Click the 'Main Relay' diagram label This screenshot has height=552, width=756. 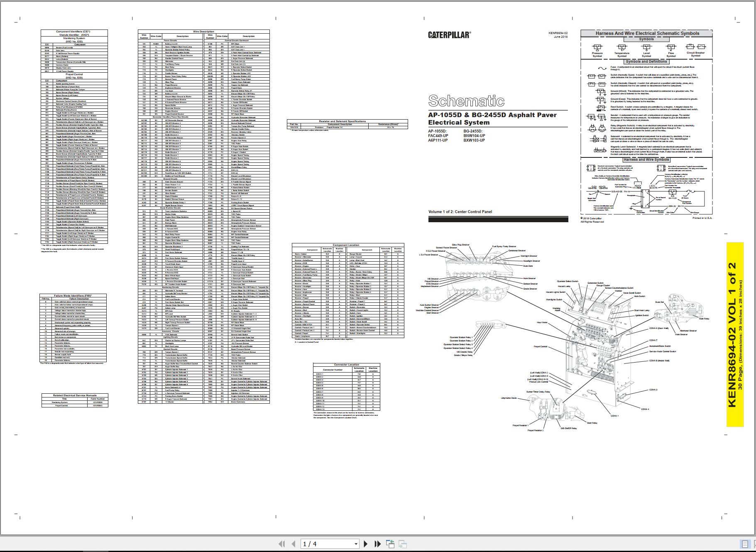tap(704, 319)
